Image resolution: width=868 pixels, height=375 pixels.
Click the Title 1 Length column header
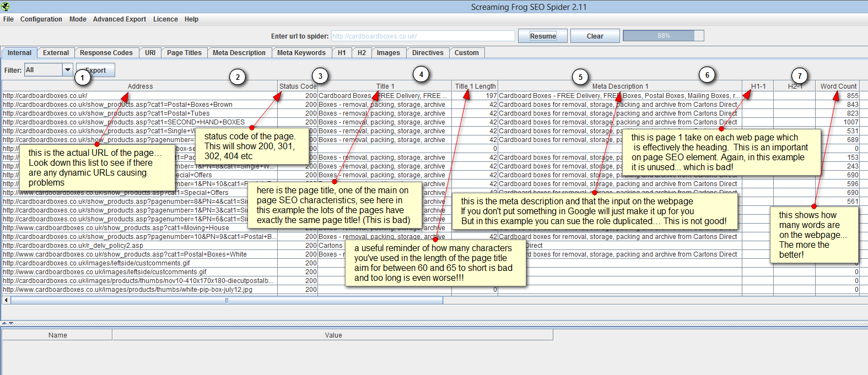[x=475, y=86]
